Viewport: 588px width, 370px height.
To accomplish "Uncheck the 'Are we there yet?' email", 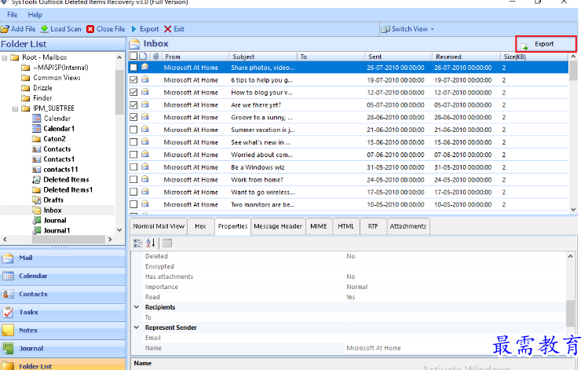I will pos(133,104).
